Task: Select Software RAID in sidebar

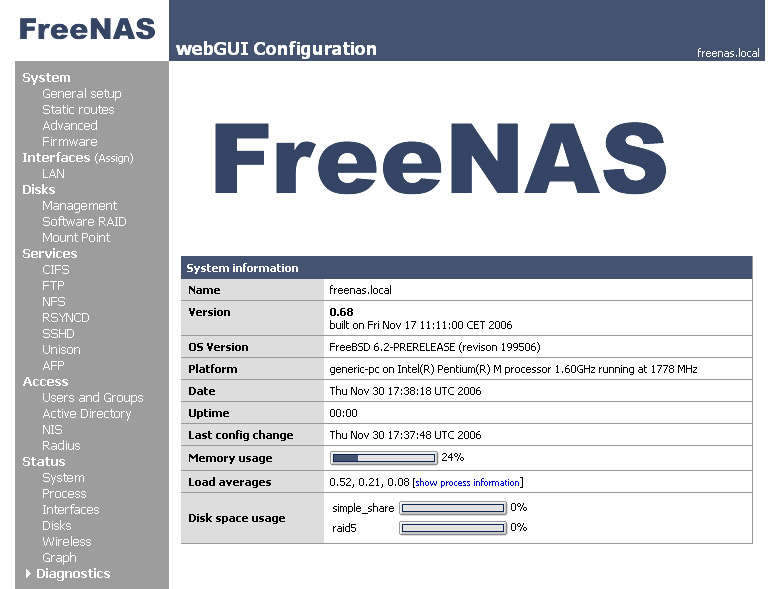Action: pos(84,222)
